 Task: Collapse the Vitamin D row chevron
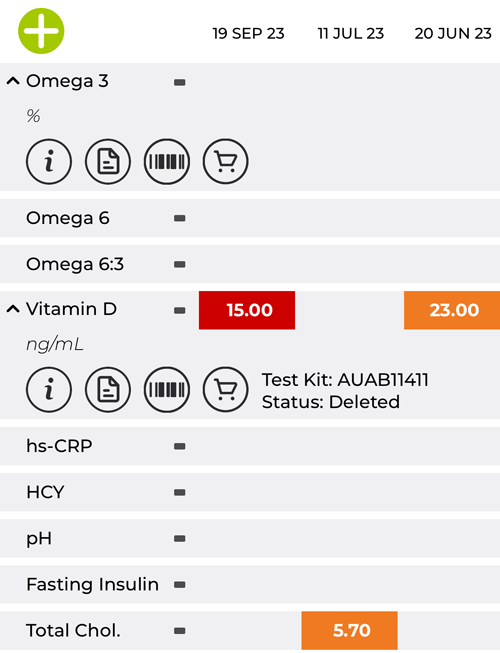13,309
